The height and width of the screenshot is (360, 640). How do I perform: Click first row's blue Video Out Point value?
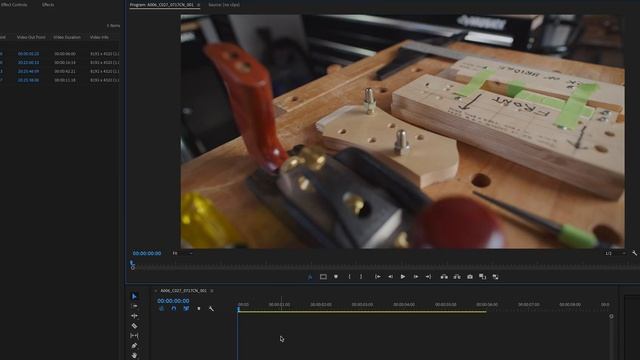[x=29, y=54]
